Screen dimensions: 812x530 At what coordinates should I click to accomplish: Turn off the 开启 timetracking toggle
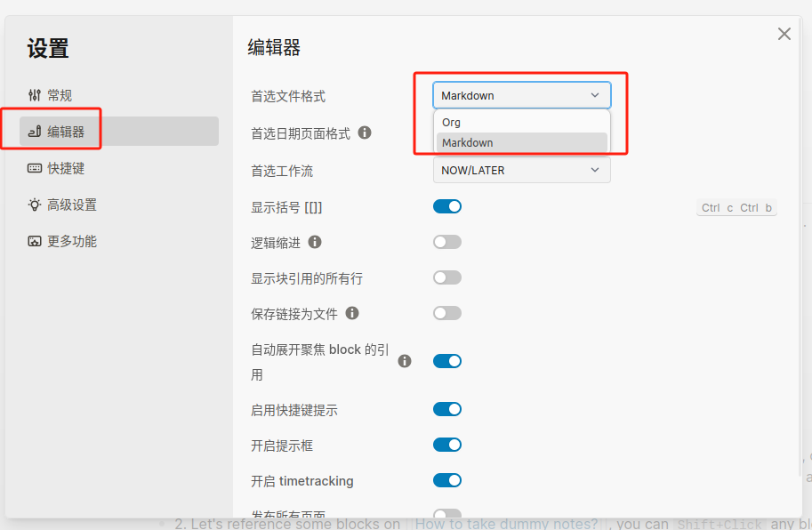pos(447,480)
